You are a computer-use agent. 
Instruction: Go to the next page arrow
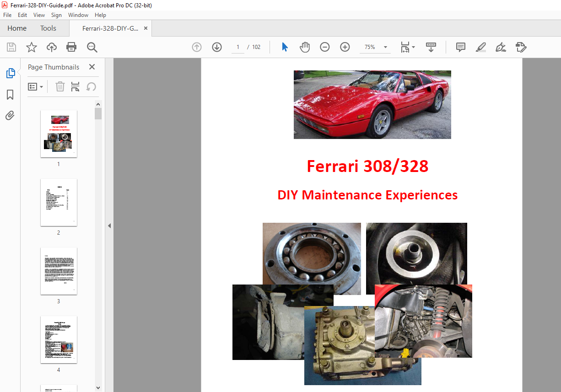click(x=217, y=47)
